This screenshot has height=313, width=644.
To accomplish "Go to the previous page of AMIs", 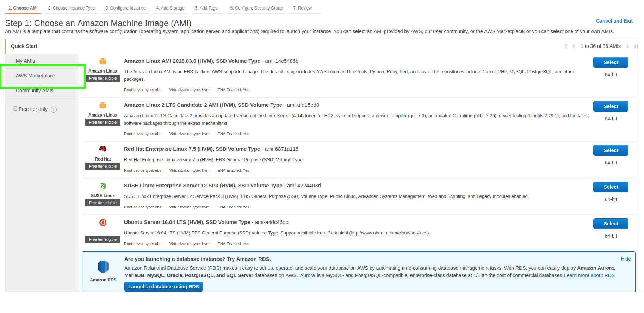I will [x=574, y=46].
